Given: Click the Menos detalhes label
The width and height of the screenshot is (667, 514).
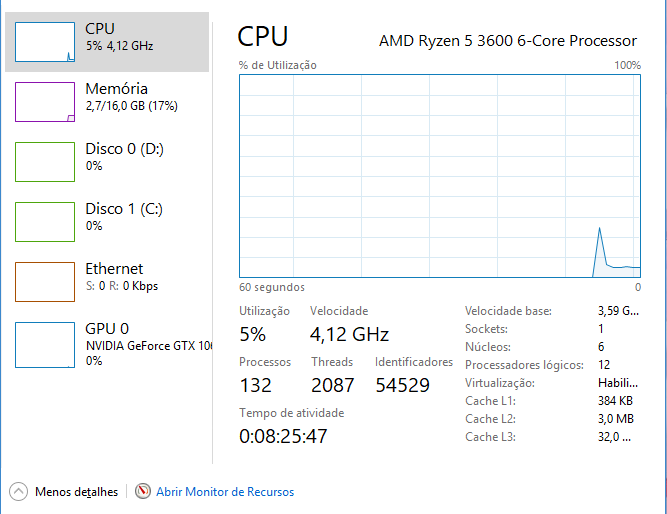Looking at the screenshot, I should (x=77, y=492).
